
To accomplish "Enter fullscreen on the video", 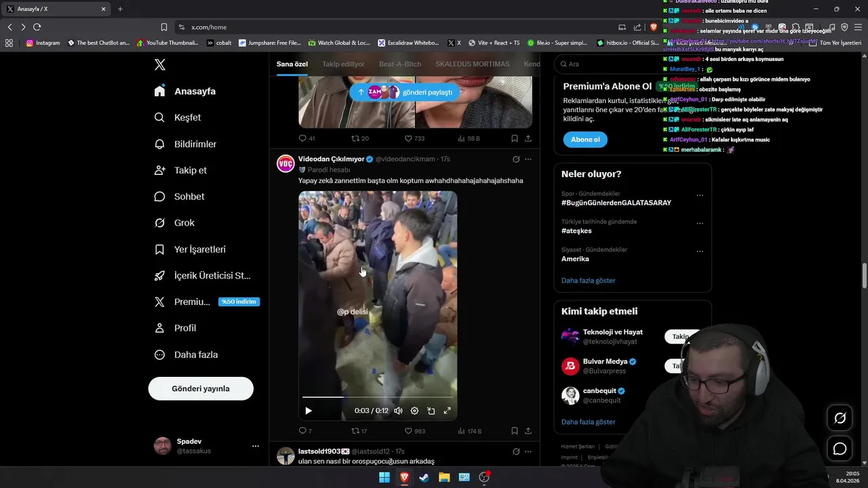I will 447,411.
